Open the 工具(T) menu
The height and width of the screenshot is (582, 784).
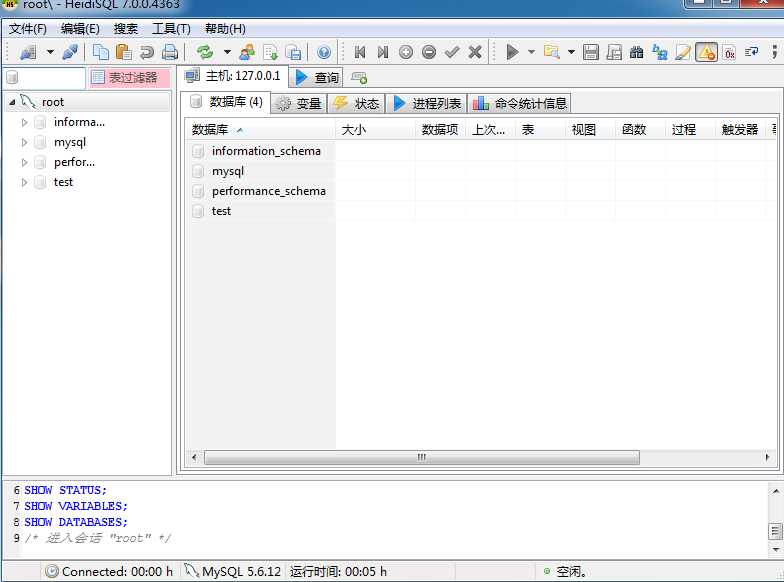click(172, 29)
